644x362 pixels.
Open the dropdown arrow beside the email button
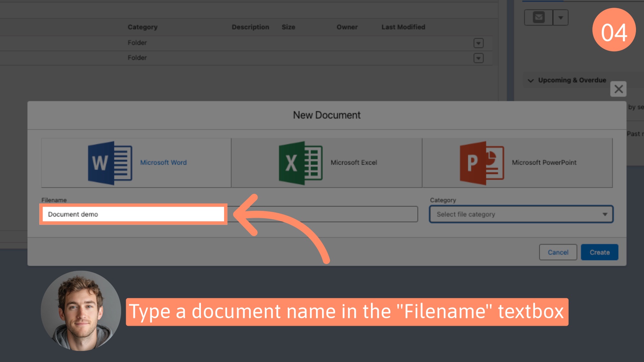point(561,17)
